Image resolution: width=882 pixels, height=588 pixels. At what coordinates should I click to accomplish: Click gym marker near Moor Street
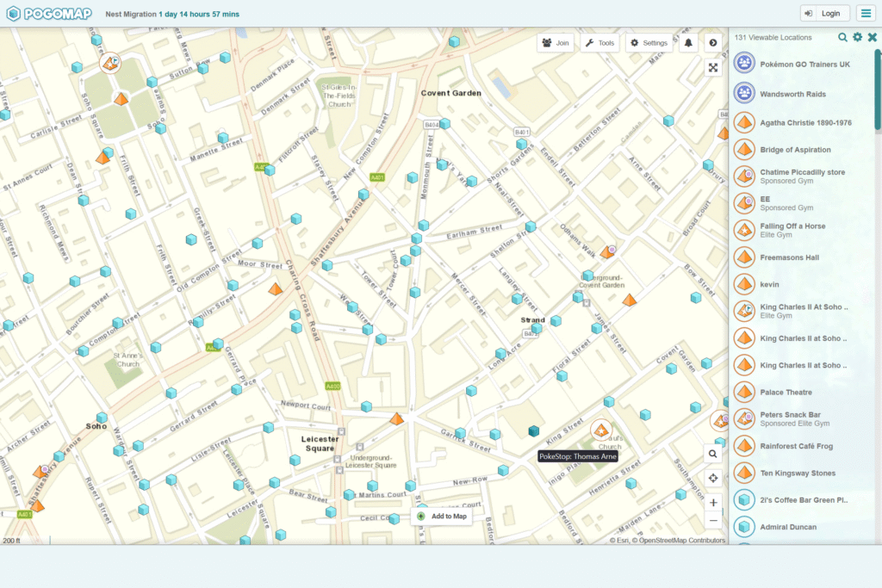275,289
